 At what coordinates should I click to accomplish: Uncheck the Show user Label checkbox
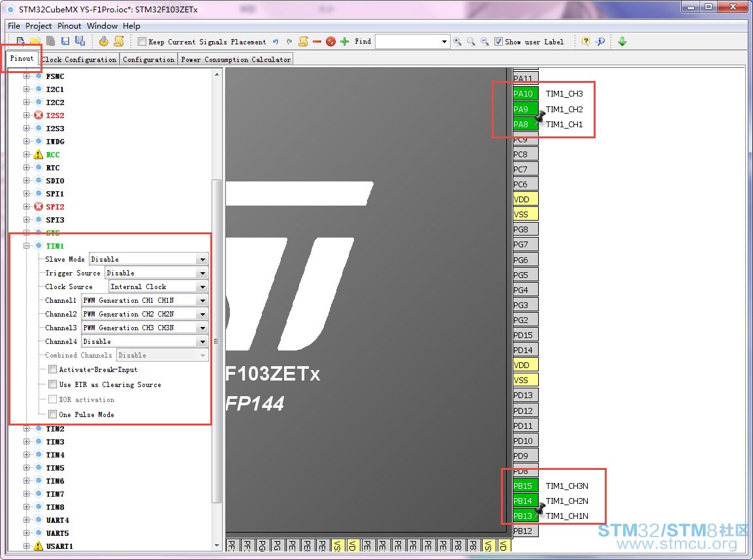(498, 42)
